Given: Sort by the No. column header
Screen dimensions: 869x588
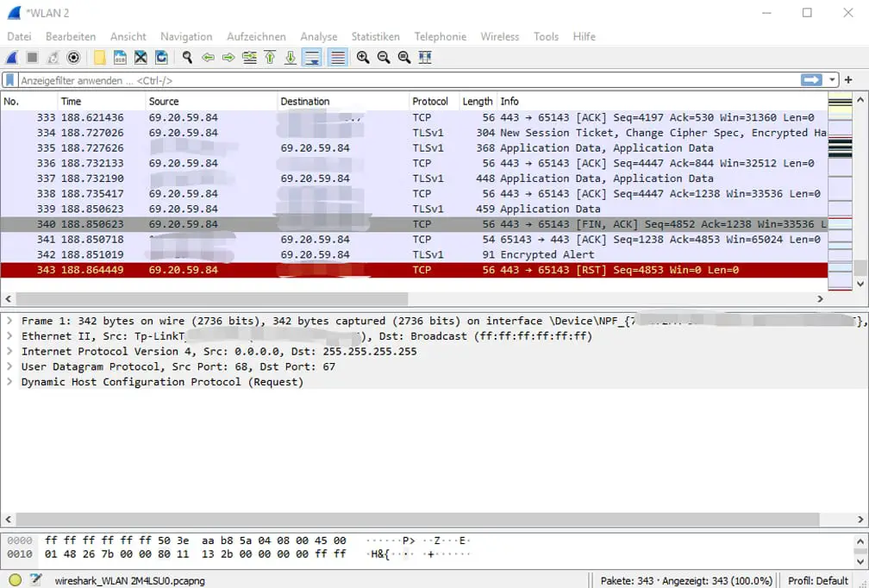Looking at the screenshot, I should pyautogui.click(x=28, y=102).
